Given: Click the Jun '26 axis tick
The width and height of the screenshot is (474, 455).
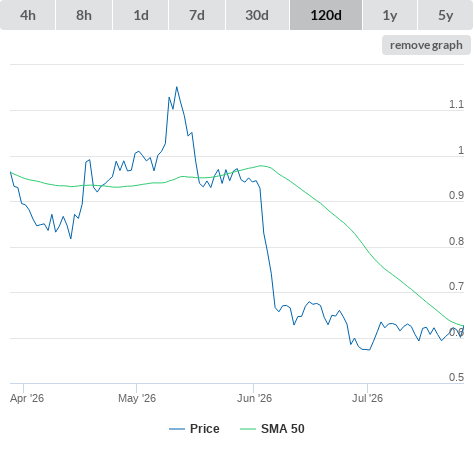Looking at the screenshot, I should click(x=253, y=388).
